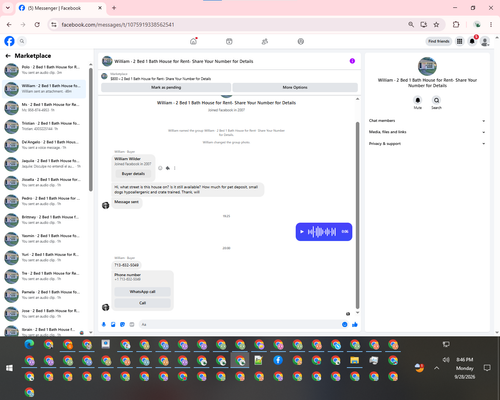Open the apps grid menu icon

tap(459, 41)
